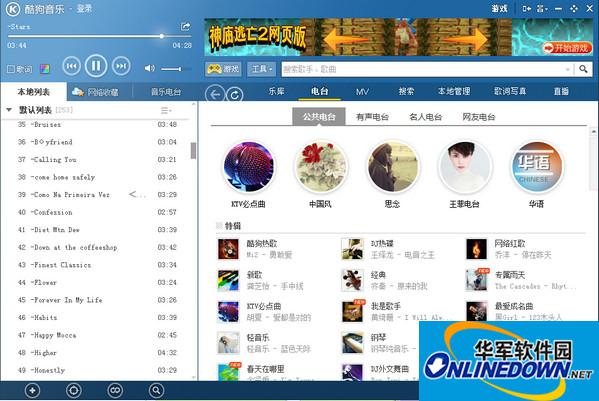
Task: Switch to 本地列表 tab
Action: (x=34, y=92)
